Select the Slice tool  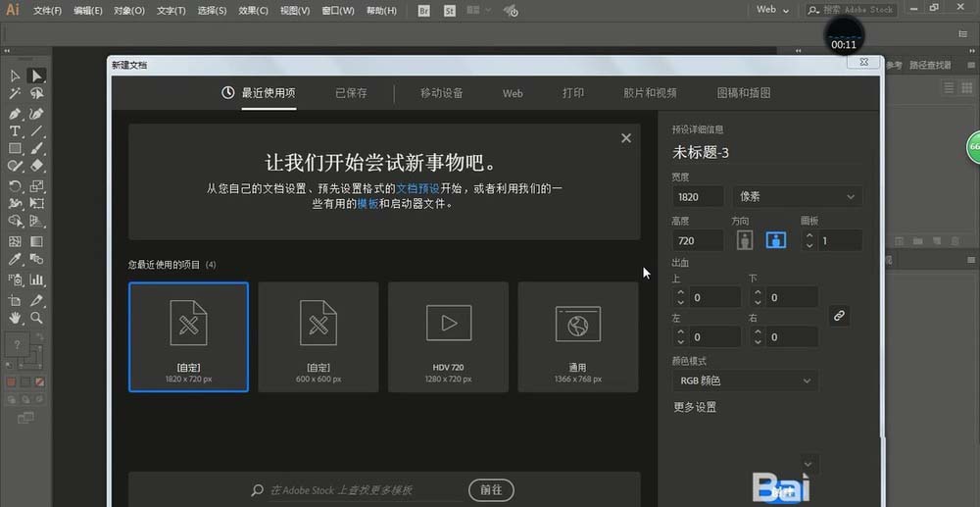pyautogui.click(x=37, y=300)
